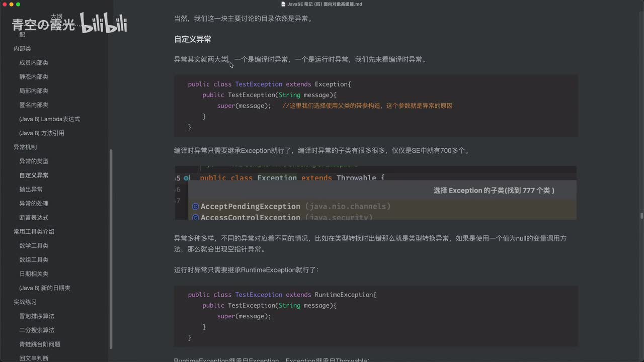Select 数学工具类 outline entry
This screenshot has height=362, width=644.
coord(34,246)
